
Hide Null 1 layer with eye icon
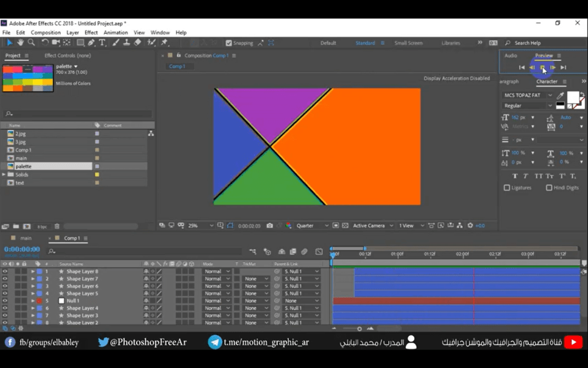pos(5,301)
